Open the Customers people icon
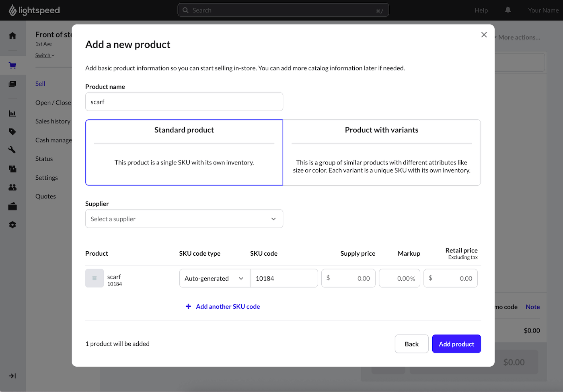The width and height of the screenshot is (563, 392). pyautogui.click(x=12, y=187)
